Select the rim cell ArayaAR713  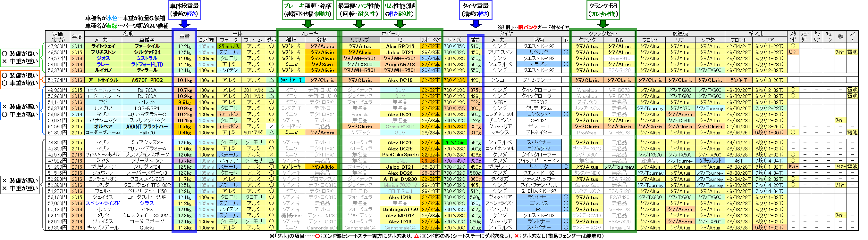400,64
